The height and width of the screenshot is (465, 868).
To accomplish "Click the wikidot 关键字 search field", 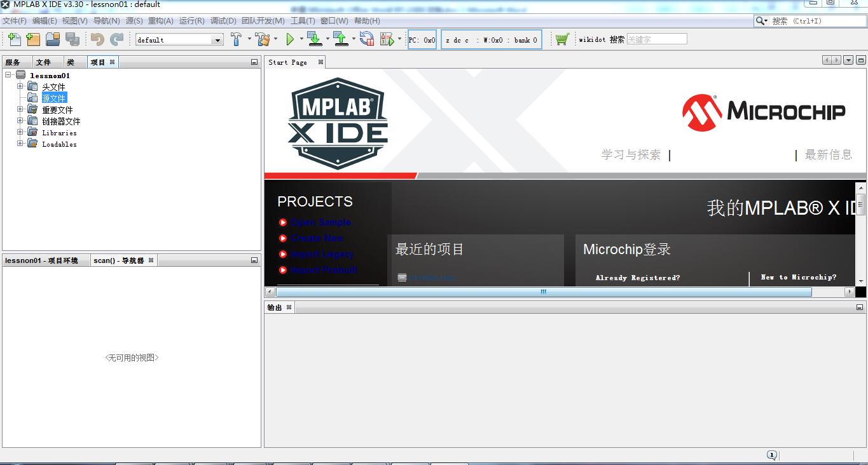I will [657, 39].
